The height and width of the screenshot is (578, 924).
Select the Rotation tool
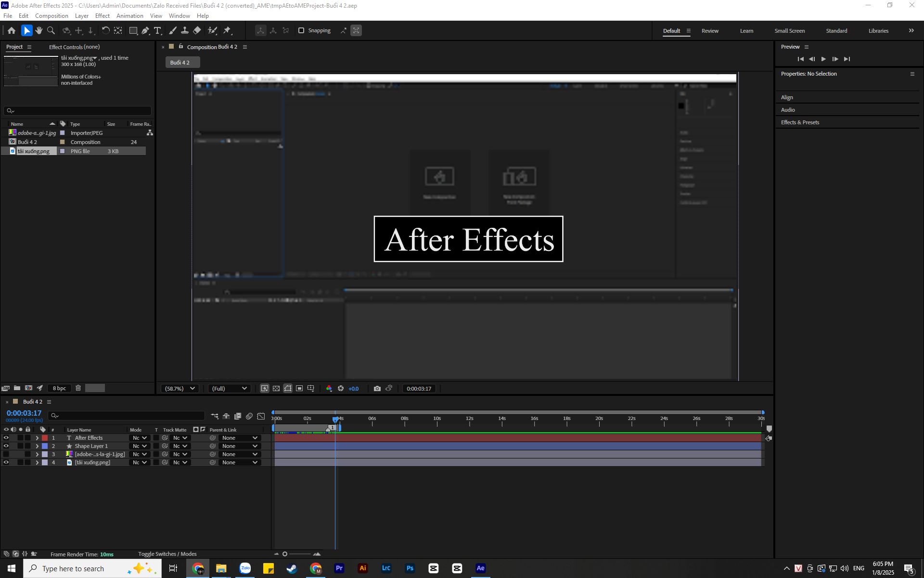(105, 30)
